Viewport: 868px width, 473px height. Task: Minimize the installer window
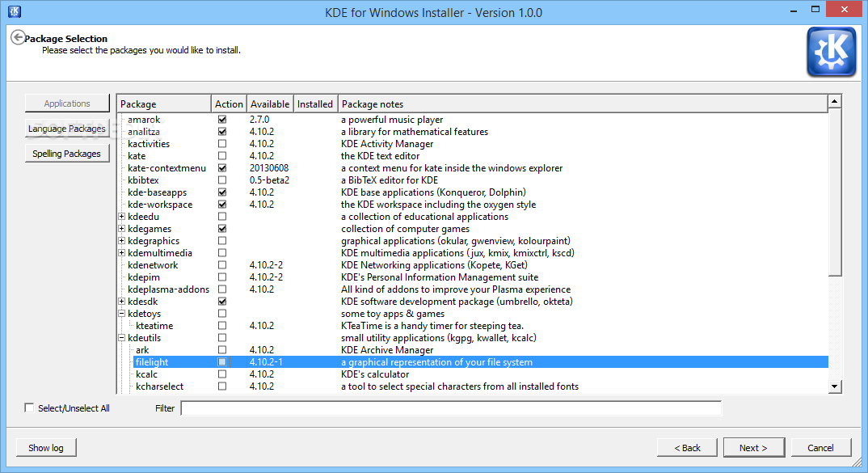click(x=794, y=10)
